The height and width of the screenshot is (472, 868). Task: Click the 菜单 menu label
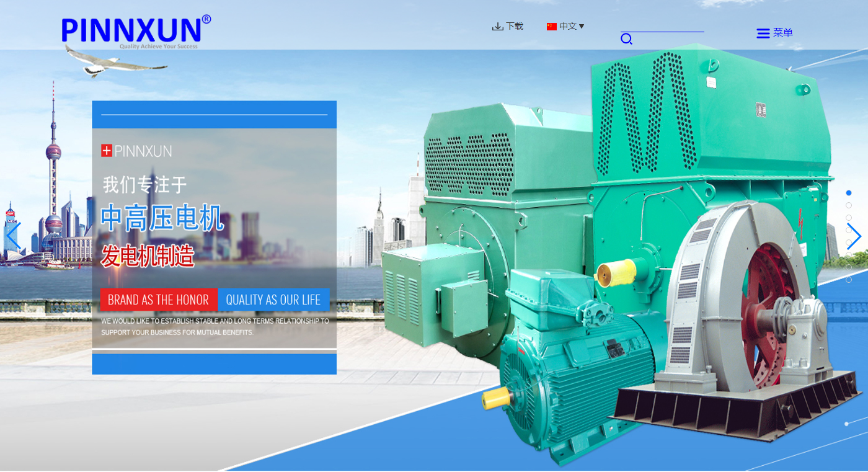(783, 33)
